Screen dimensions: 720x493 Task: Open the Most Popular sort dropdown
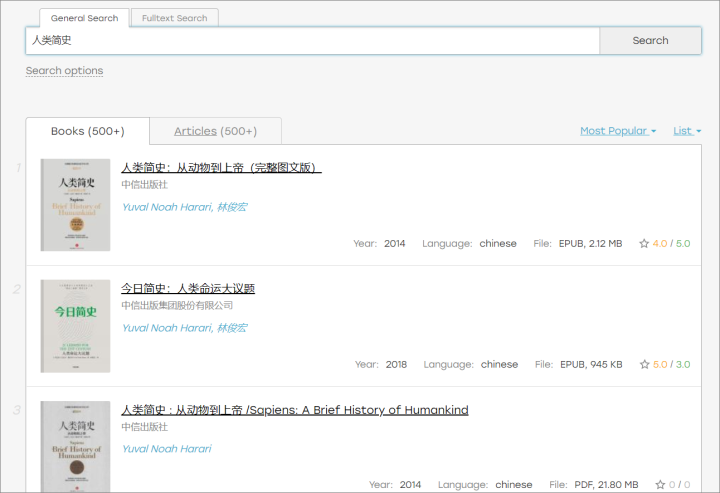click(618, 131)
